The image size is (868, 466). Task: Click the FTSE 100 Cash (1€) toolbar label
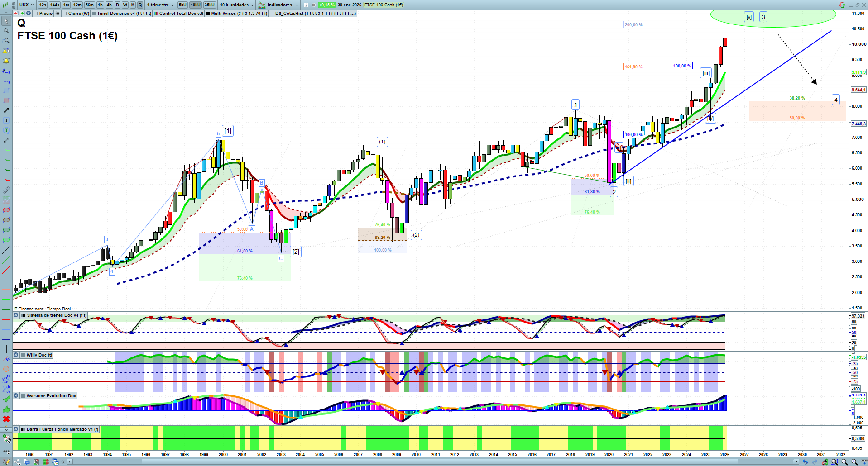pos(384,5)
